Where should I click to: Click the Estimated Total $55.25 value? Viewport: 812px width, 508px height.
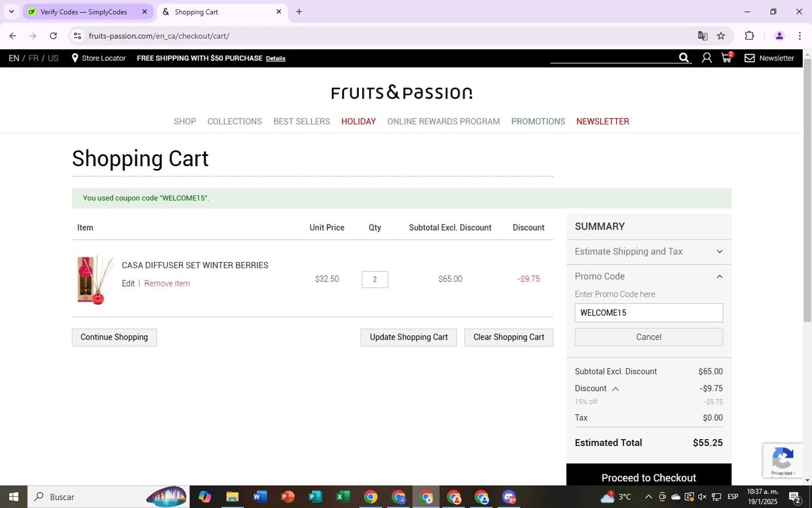pyautogui.click(x=708, y=443)
